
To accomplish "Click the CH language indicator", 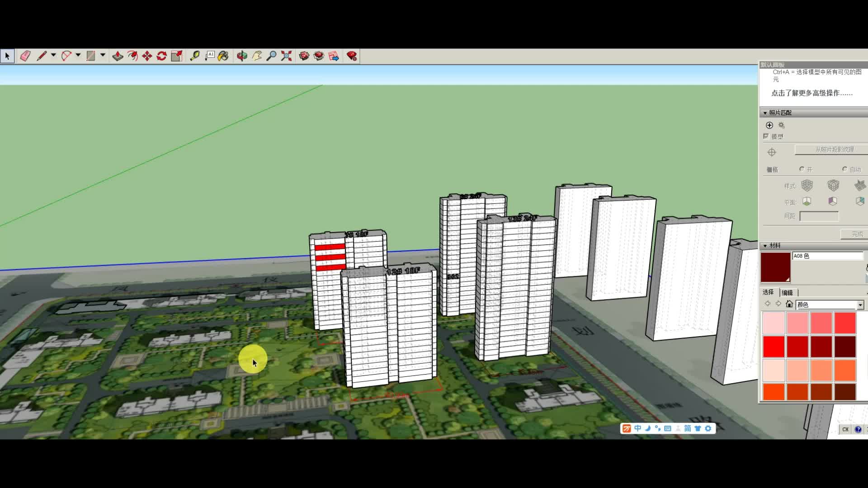I will pyautogui.click(x=845, y=429).
